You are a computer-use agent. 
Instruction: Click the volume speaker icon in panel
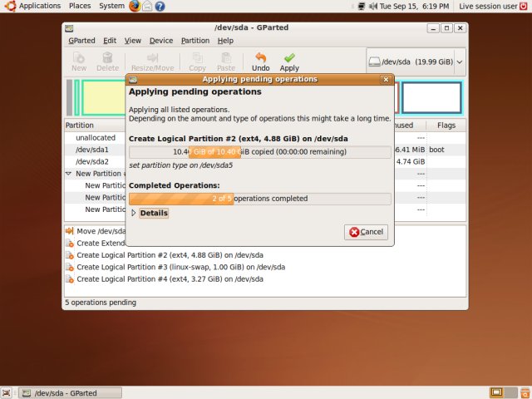tap(373, 6)
